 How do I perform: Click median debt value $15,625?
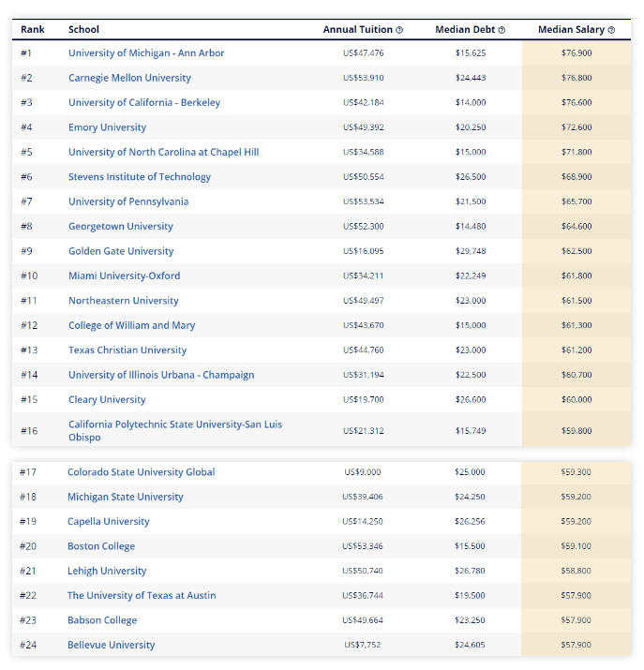(471, 53)
